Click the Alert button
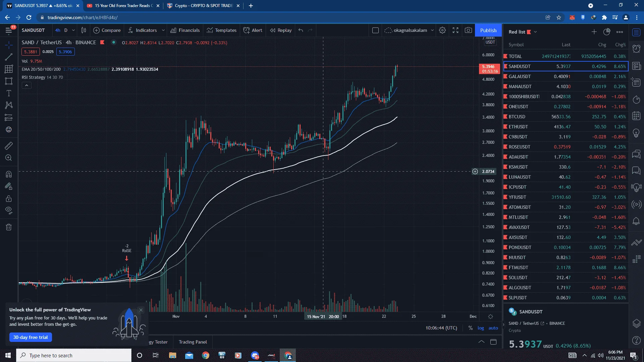The image size is (644, 362). (x=253, y=30)
